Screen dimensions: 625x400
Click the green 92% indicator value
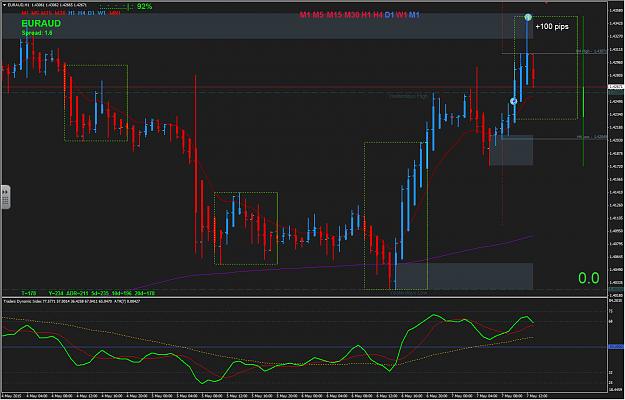144,6
